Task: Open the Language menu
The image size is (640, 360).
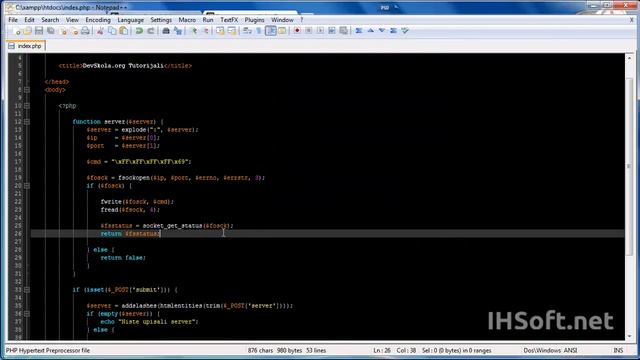Action: [131, 20]
